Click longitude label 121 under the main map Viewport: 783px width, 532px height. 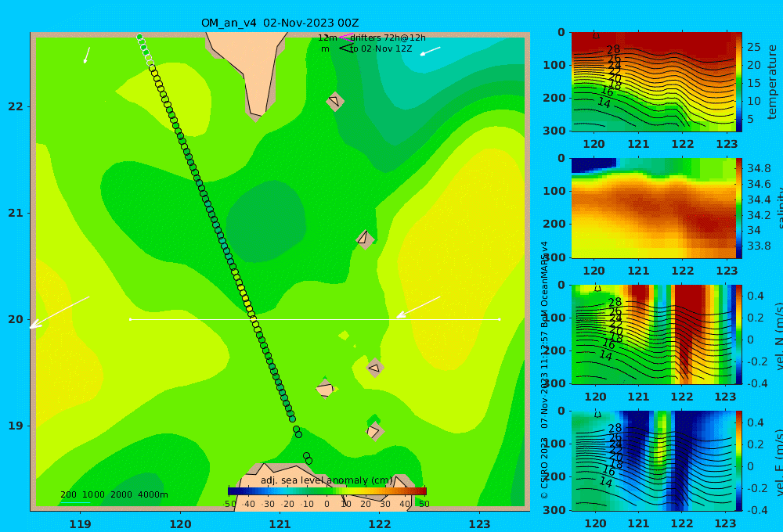tap(280, 524)
